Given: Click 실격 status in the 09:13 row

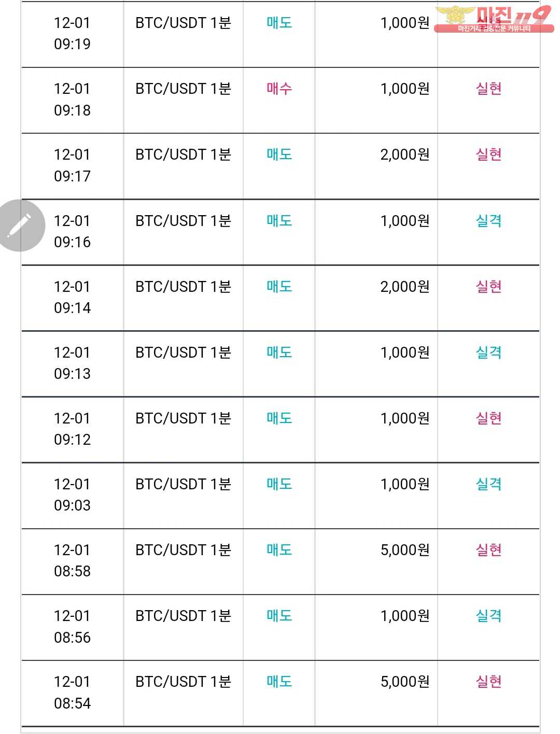Looking at the screenshot, I should click(488, 352).
